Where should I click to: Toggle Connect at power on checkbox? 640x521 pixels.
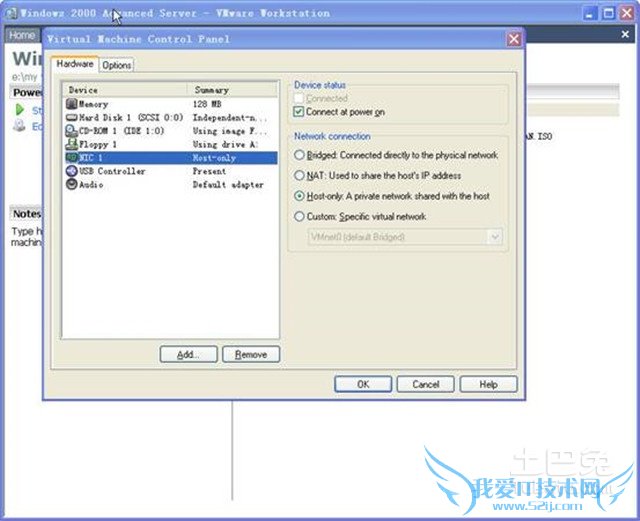299,112
